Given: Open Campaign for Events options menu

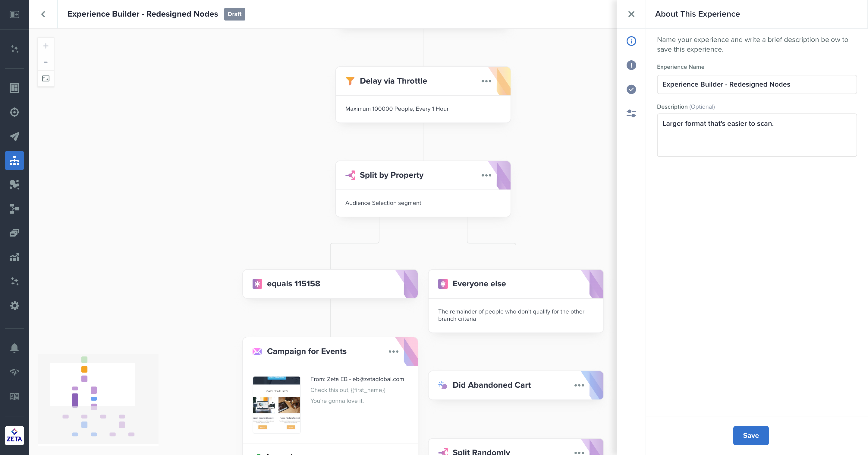Looking at the screenshot, I should [393, 352].
